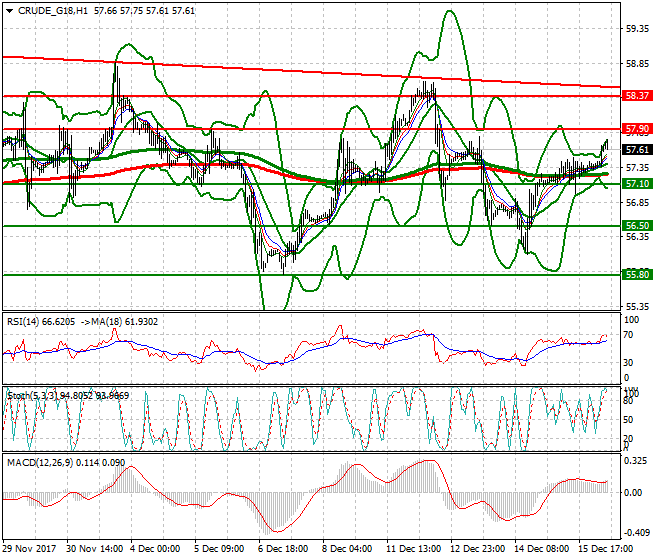Select the 57.10 green price label
660x560 pixels.
[x=637, y=184]
